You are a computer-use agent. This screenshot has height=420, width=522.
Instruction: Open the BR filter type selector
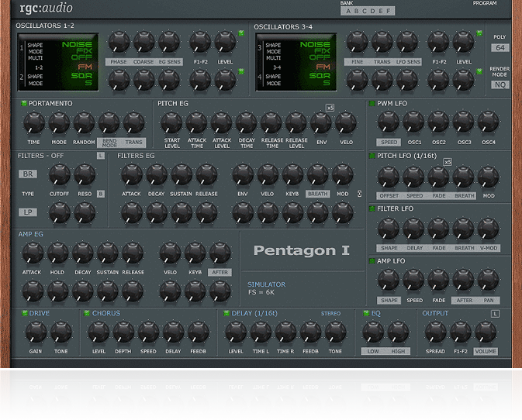28,174
